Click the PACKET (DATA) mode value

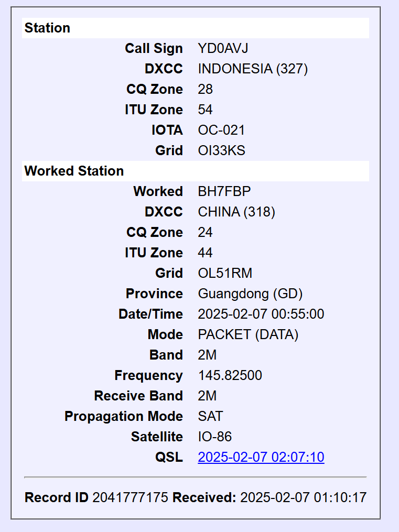[248, 334]
